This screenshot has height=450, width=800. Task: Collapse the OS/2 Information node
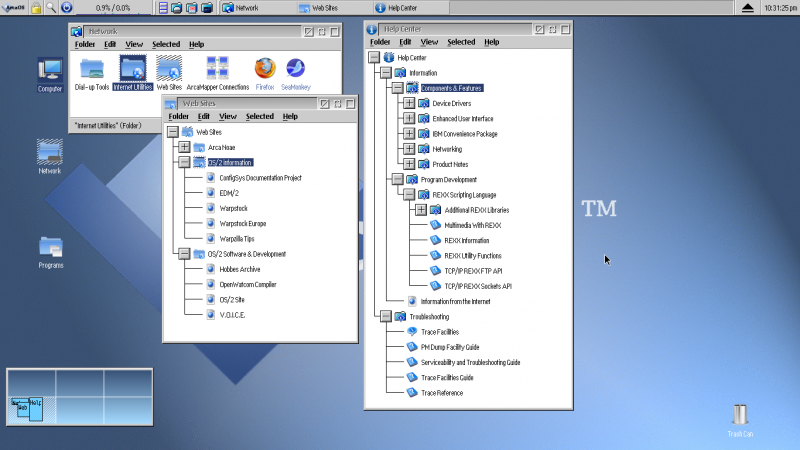[184, 162]
